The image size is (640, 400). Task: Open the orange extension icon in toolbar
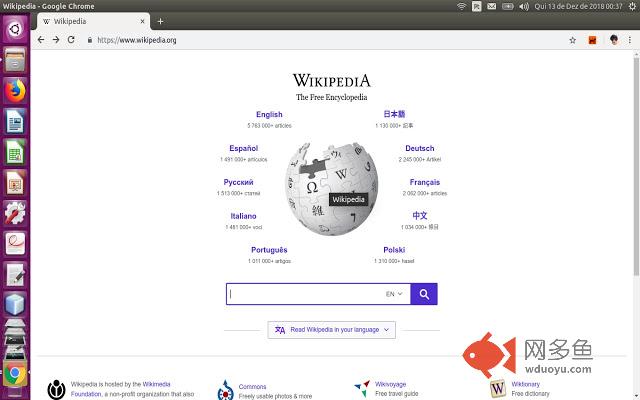coord(592,40)
